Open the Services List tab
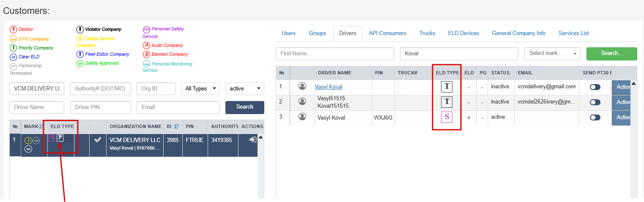644x202 pixels. tap(574, 33)
